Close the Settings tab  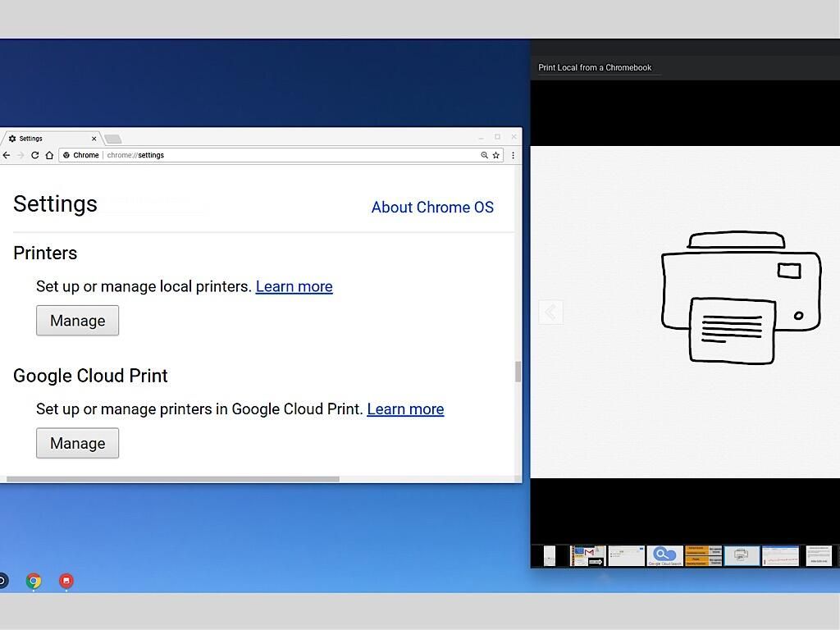94,139
